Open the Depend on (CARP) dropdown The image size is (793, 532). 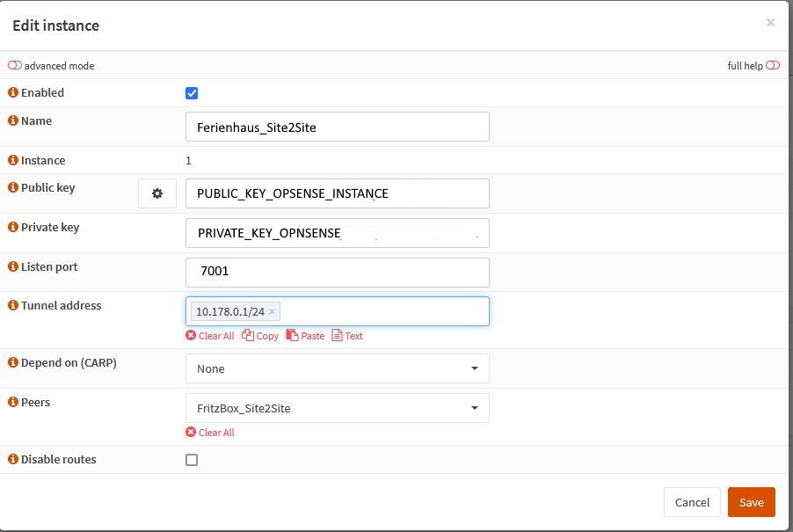(x=338, y=368)
